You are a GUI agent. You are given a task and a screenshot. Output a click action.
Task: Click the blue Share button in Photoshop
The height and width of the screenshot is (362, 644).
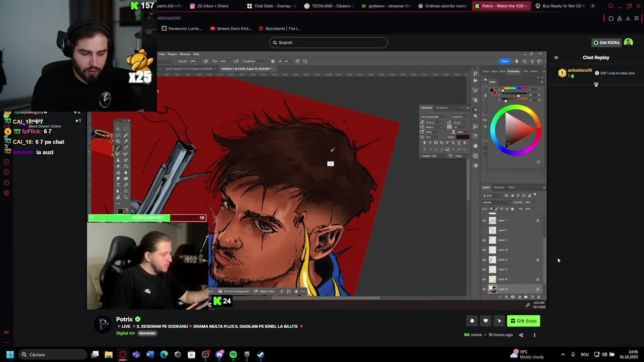[x=505, y=61]
